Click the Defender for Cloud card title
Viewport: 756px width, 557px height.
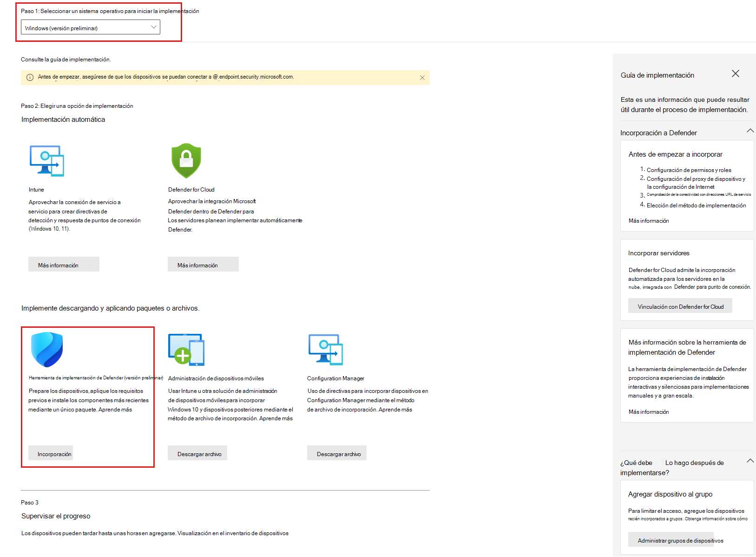191,190
